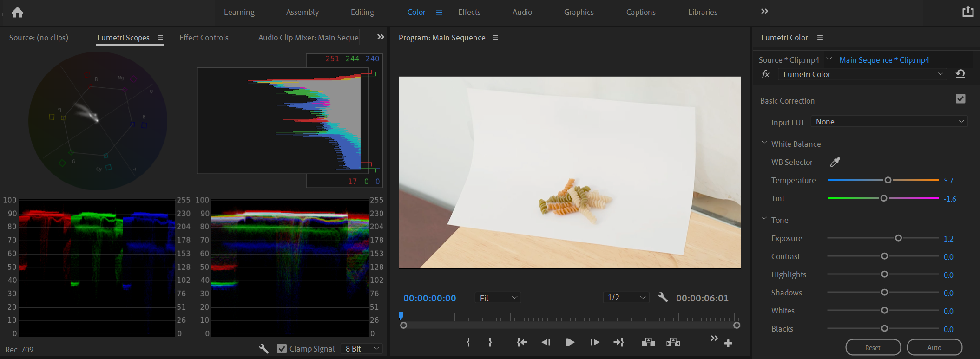Viewport: 980px width, 359px height.
Task: Reset the Lumetri Color effect
Action: click(960, 74)
